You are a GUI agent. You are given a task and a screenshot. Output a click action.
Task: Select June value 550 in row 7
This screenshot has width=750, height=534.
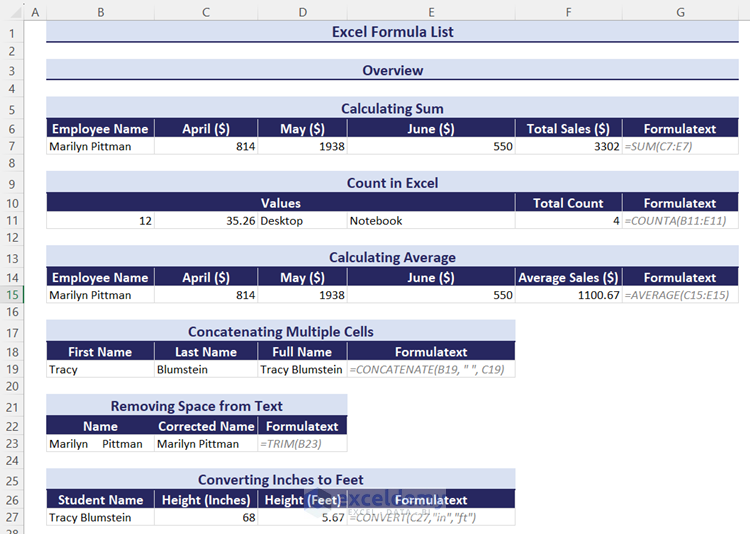click(431, 146)
